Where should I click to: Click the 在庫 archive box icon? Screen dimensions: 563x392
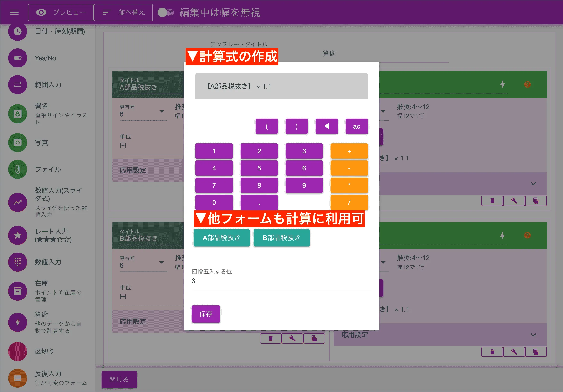tap(17, 291)
